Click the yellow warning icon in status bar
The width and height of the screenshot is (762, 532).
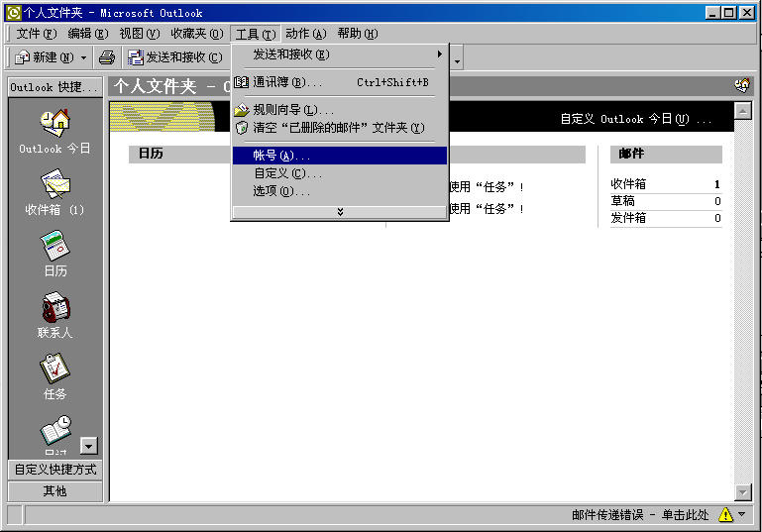pos(725,514)
